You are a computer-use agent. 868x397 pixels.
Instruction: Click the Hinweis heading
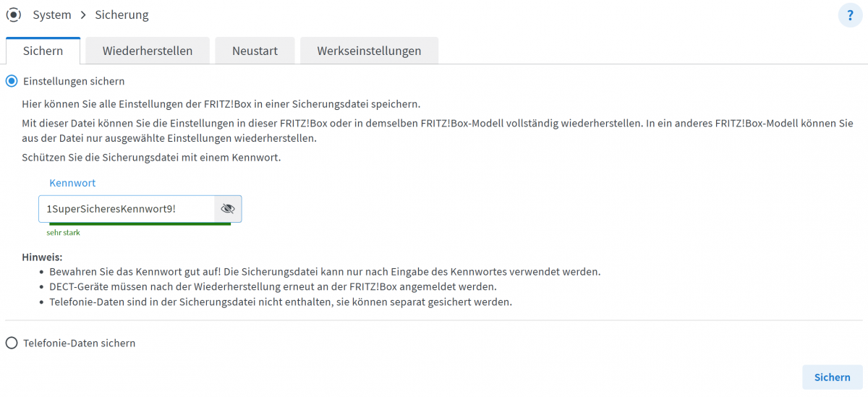pos(42,257)
